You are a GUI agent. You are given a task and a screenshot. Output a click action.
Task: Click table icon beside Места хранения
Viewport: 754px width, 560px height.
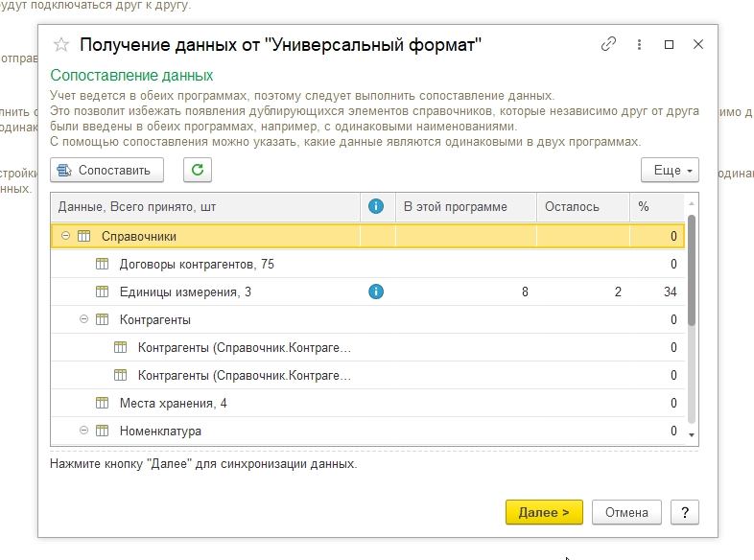pos(103,403)
